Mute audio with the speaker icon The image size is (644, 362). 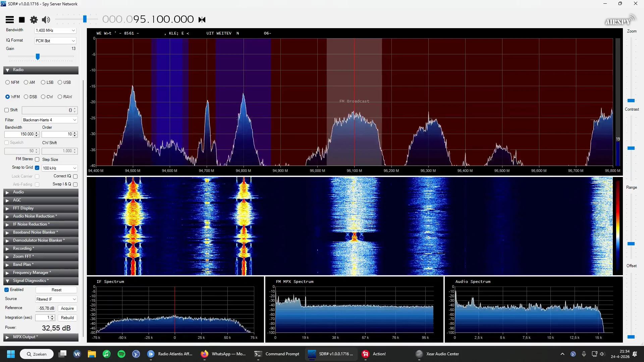click(46, 20)
